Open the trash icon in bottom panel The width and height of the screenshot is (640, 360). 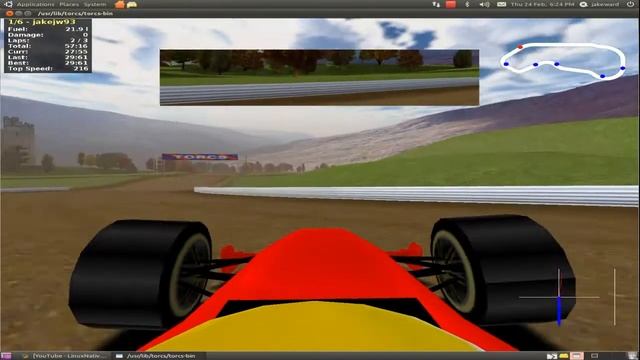[x=633, y=356]
